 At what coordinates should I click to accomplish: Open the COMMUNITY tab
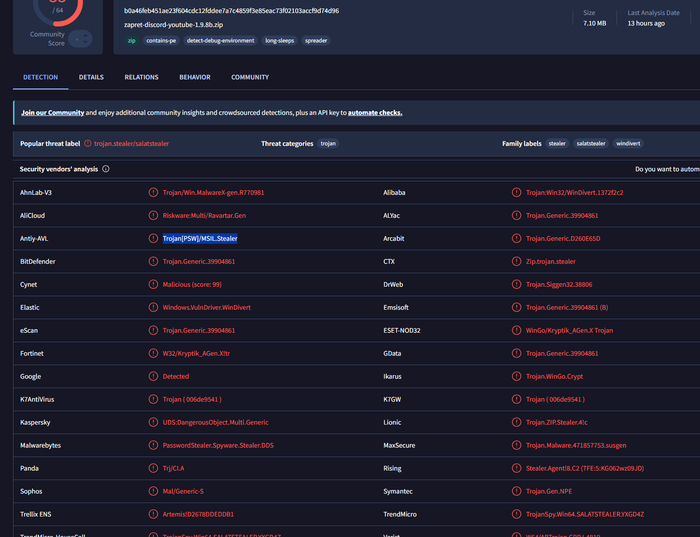[x=250, y=77]
